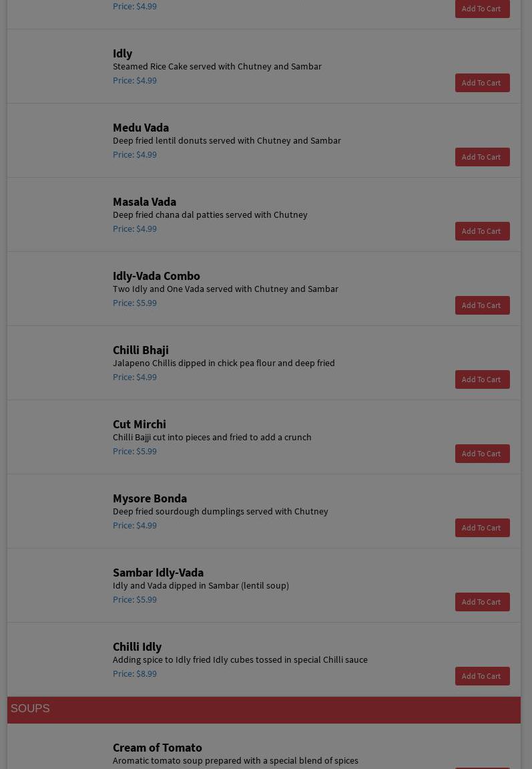
Task: Add Idly to the cart
Action: click(482, 83)
